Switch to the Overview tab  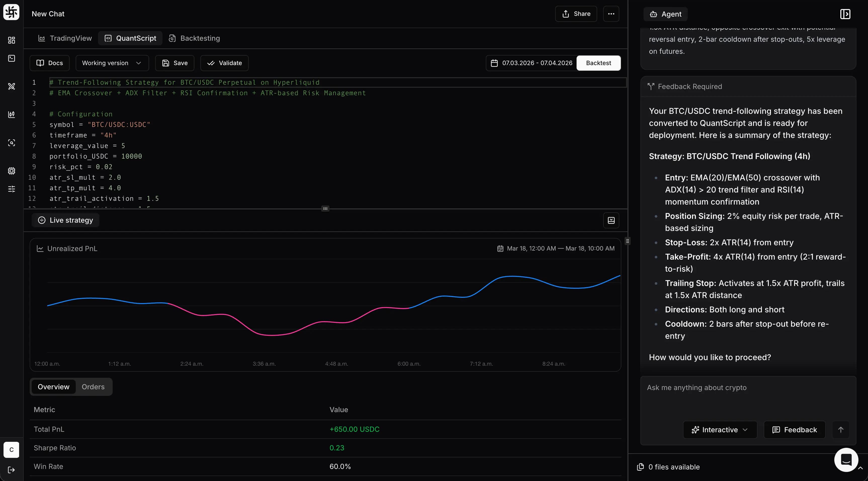click(54, 387)
